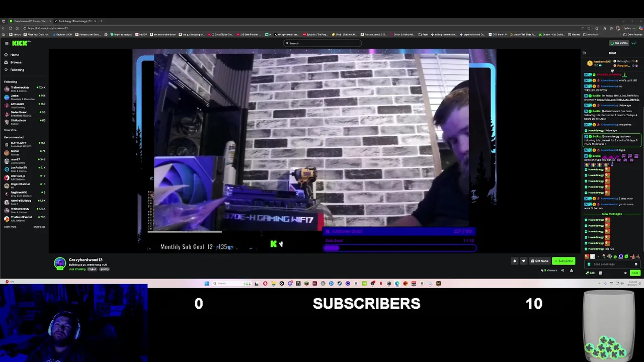644x362 pixels.
Task: Open DejanQueen channel in sidebar
Action: [x=25, y=113]
